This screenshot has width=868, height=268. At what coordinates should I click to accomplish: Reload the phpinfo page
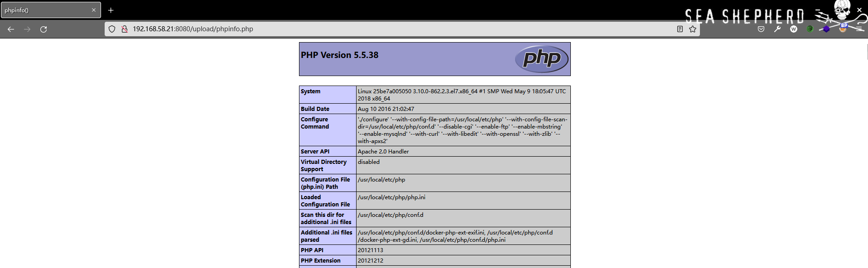coord(43,29)
